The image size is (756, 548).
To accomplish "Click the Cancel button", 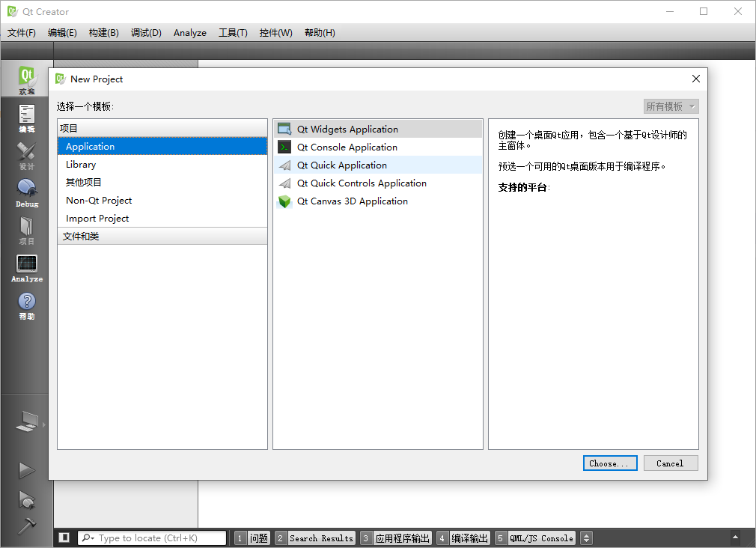I will pos(671,463).
